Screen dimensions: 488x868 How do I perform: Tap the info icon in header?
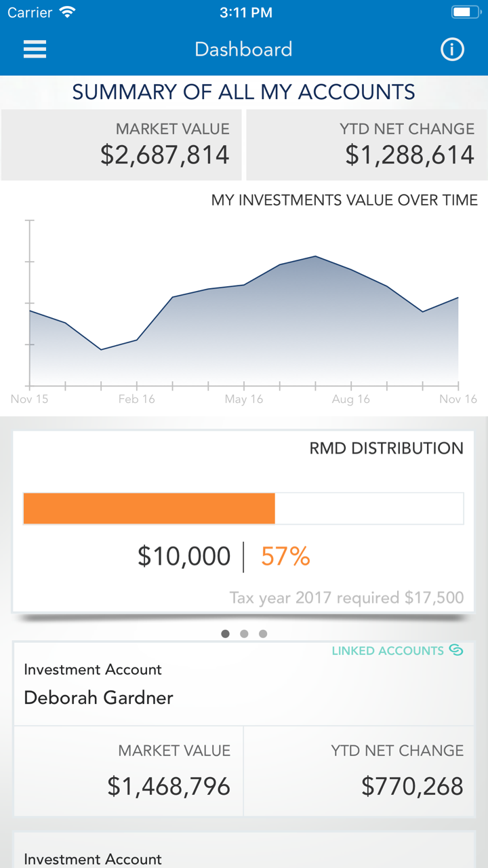[452, 50]
